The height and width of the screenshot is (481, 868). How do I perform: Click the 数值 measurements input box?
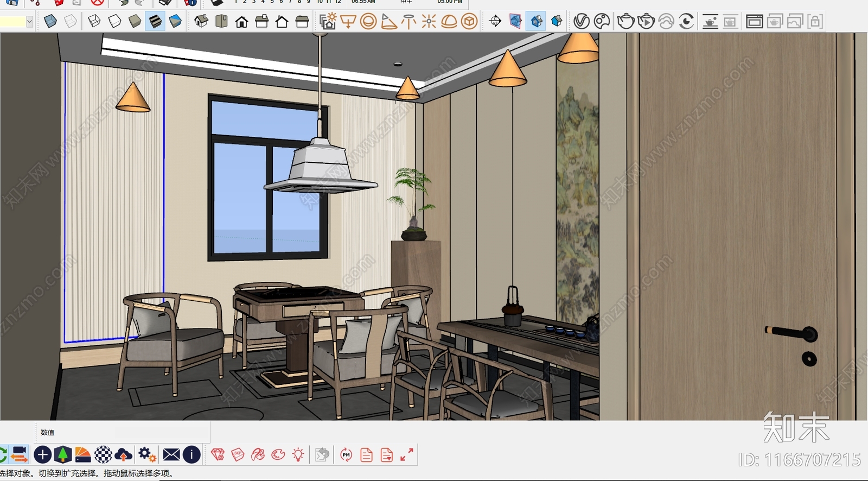tap(162, 433)
